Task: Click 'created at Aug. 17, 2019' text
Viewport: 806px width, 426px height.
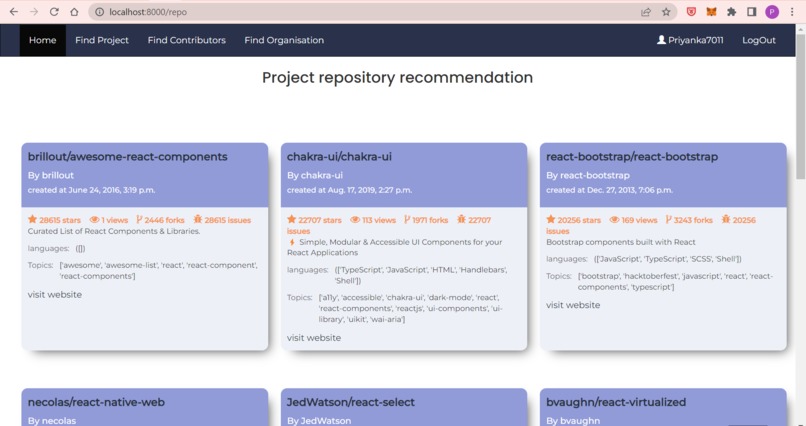Action: pyautogui.click(x=350, y=190)
